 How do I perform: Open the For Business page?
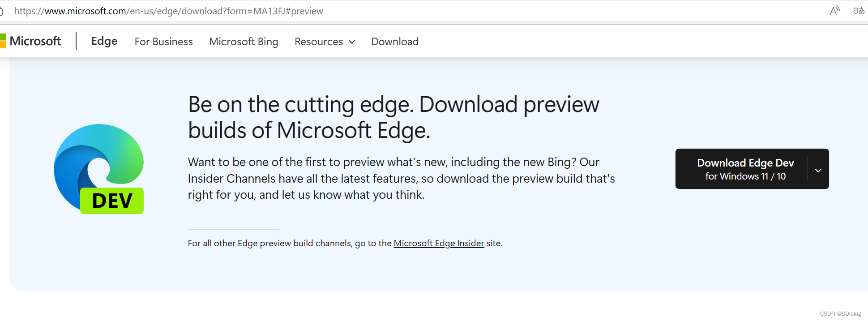tap(163, 41)
